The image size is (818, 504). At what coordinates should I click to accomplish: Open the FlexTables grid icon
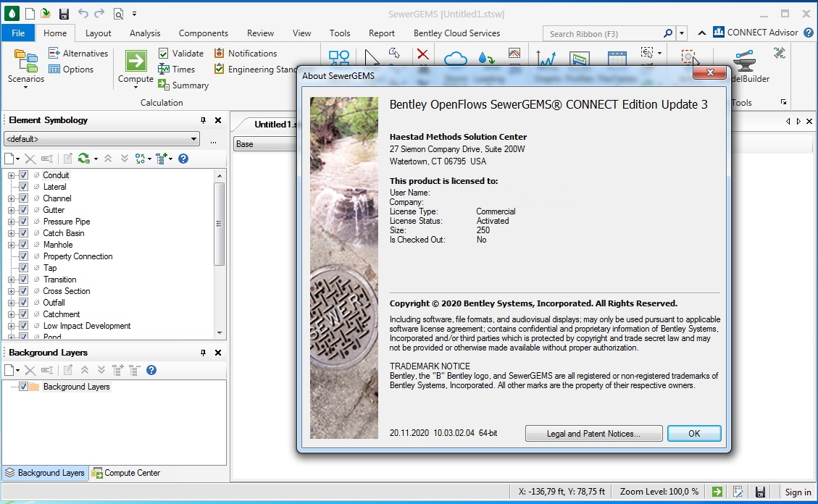[x=617, y=59]
